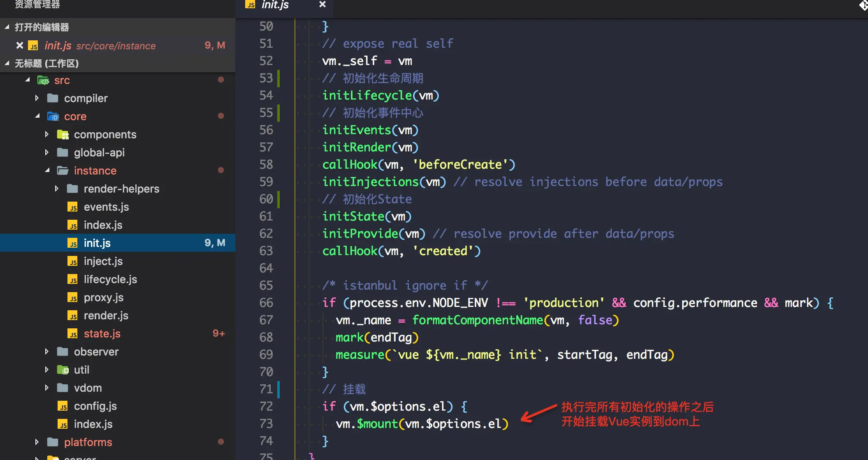Expand the render-helpers folder
This screenshot has width=868, height=460.
coord(57,188)
